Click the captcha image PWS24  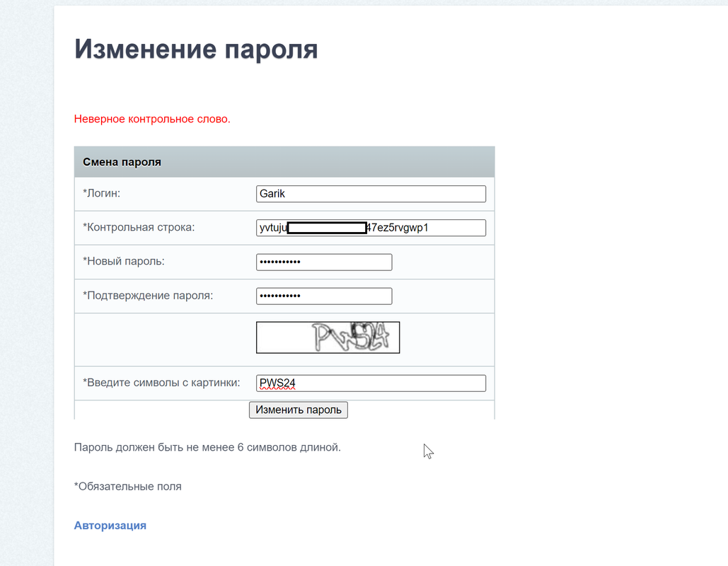coord(328,337)
